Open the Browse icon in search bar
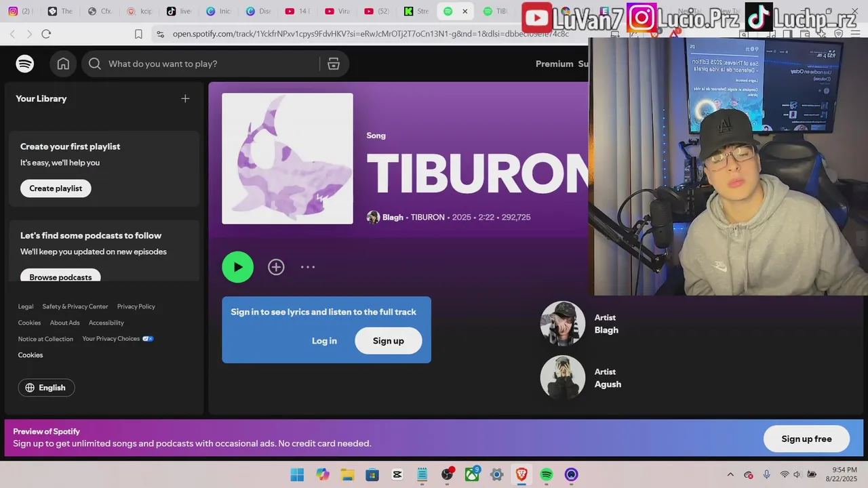 click(x=334, y=64)
